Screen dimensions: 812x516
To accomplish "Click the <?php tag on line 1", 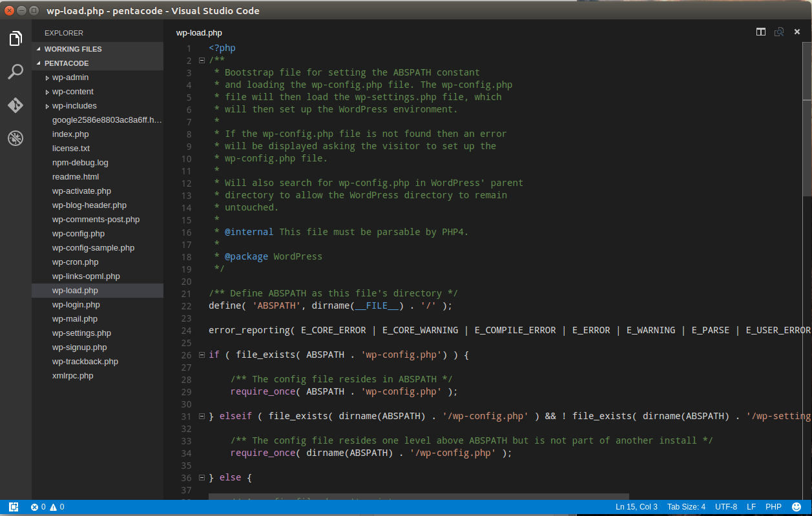I will point(222,48).
